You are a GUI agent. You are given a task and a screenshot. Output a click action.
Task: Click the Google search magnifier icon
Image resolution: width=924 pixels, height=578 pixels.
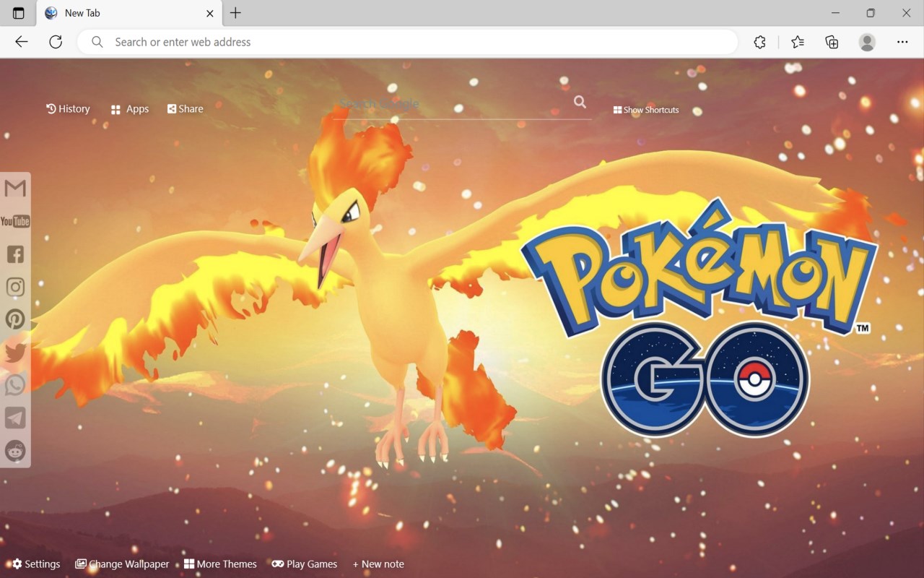(580, 102)
